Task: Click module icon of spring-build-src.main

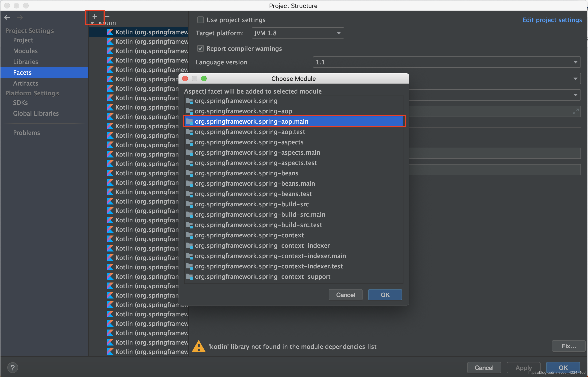Action: (189, 215)
